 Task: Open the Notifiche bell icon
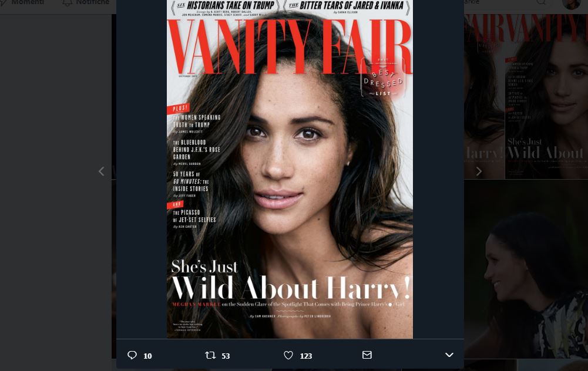pyautogui.click(x=67, y=3)
